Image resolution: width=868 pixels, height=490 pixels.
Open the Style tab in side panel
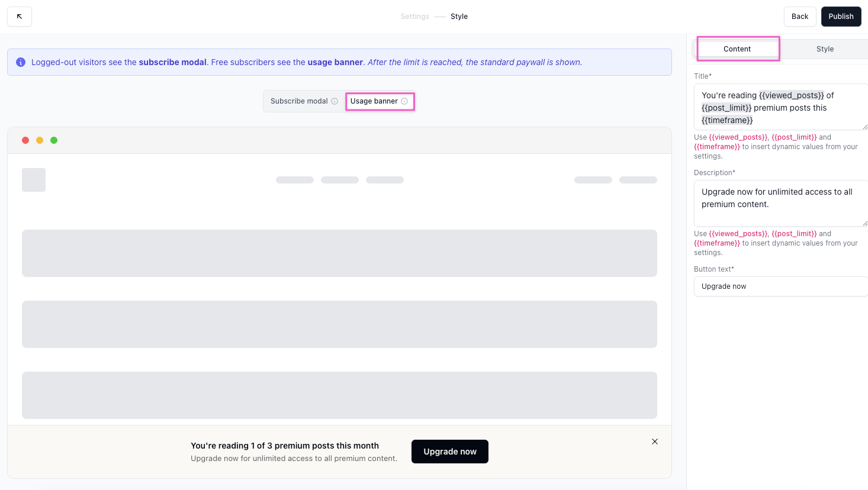pos(825,49)
